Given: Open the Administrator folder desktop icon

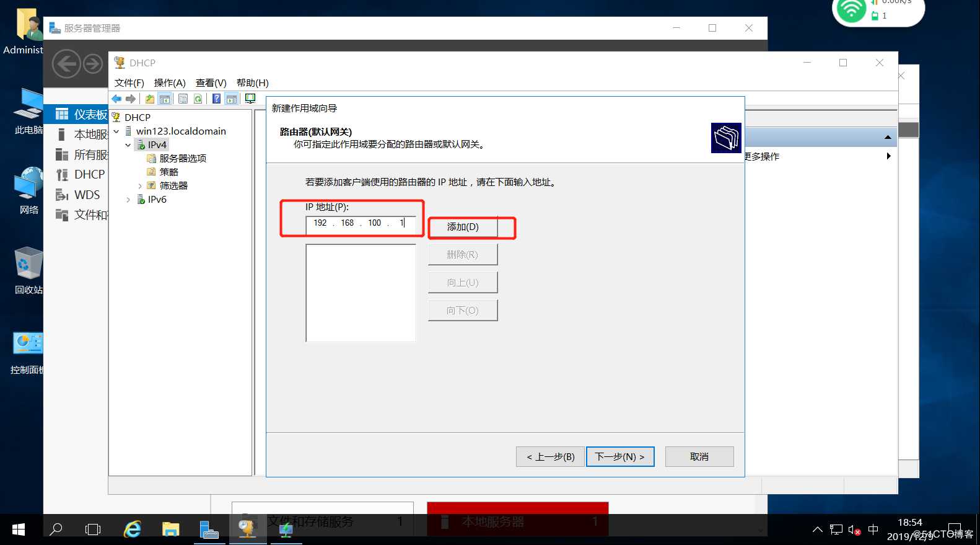Looking at the screenshot, I should pyautogui.click(x=25, y=32).
